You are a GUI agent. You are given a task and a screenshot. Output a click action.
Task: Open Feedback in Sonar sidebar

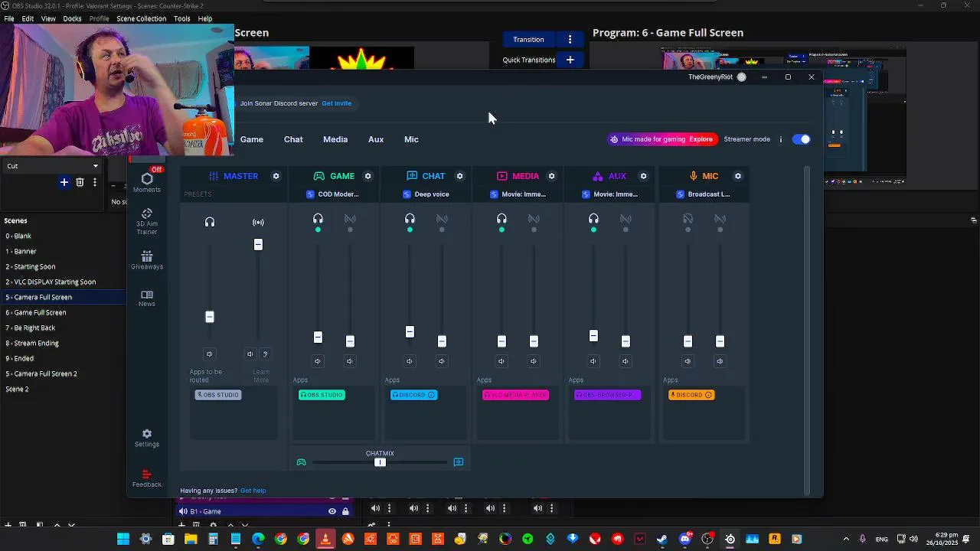pos(147,478)
